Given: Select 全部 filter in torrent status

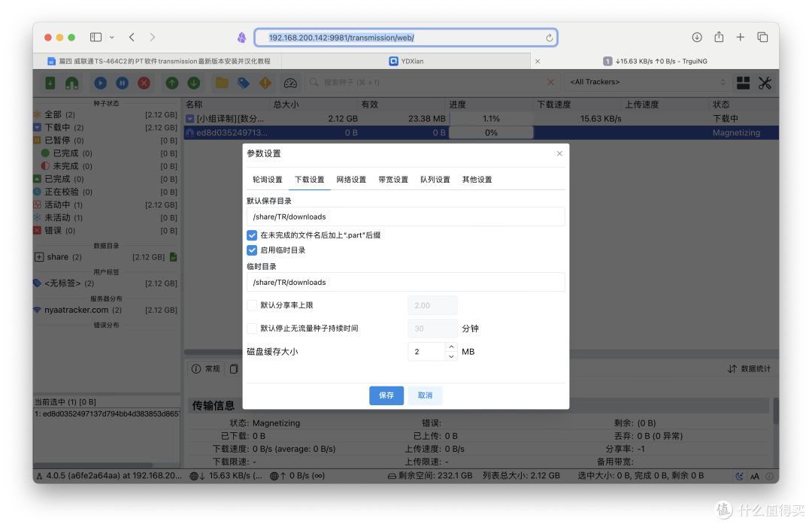Looking at the screenshot, I should 106,114.
